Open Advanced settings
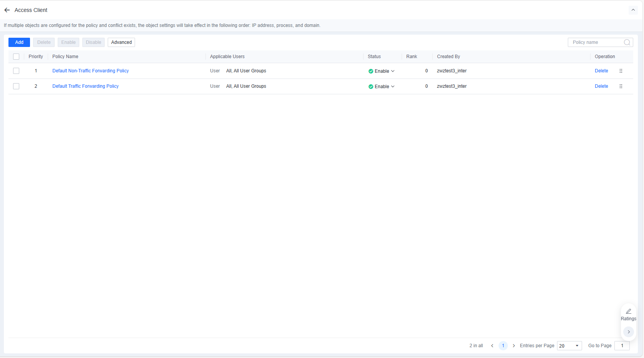The width and height of the screenshot is (644, 358). [122, 42]
